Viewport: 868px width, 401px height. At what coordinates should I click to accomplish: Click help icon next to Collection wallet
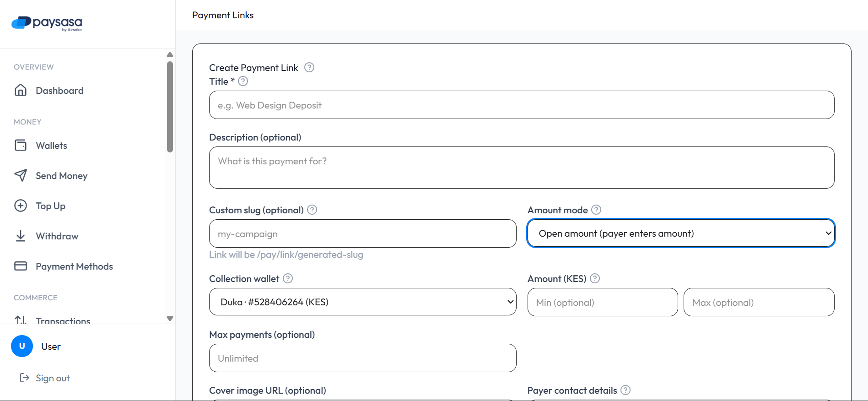[288, 278]
